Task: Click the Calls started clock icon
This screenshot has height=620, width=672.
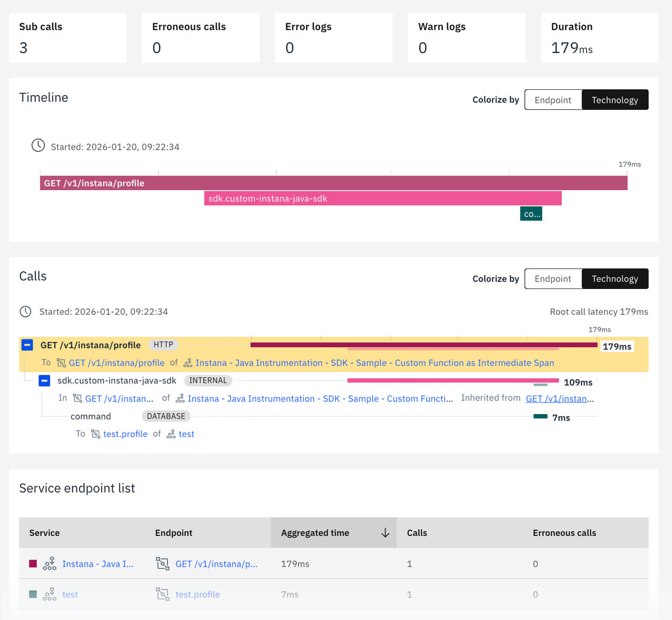Action: click(25, 312)
